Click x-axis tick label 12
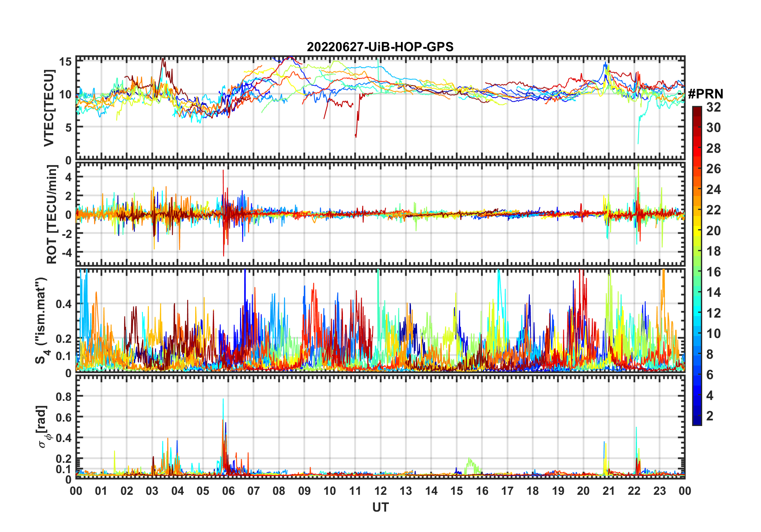Screen dimensions: 761x532 point(380,491)
